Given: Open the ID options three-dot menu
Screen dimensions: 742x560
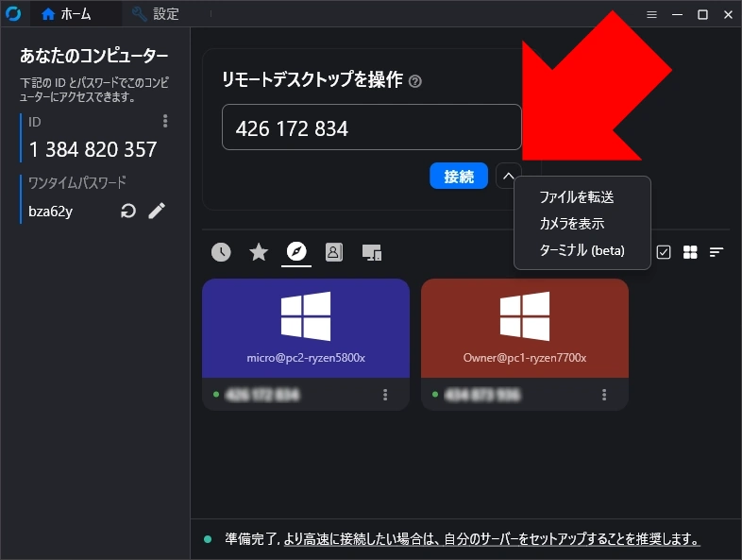Looking at the screenshot, I should tap(165, 121).
